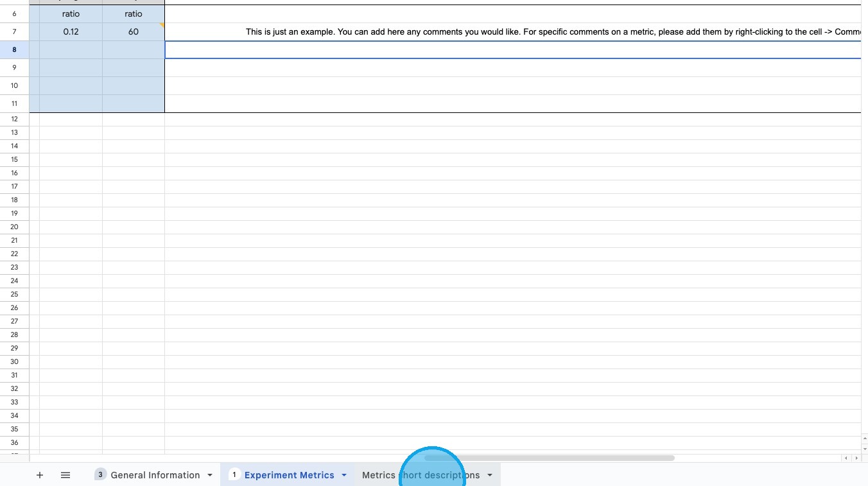Image resolution: width=868 pixels, height=486 pixels.
Task: Click the row 34 header
Action: click(14, 415)
